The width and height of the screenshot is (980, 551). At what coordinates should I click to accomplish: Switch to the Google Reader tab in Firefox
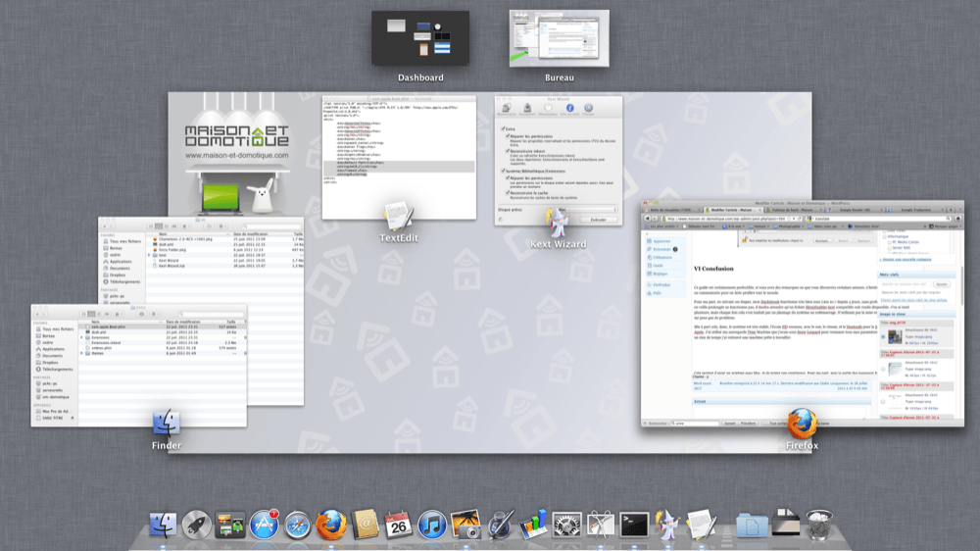(855, 210)
